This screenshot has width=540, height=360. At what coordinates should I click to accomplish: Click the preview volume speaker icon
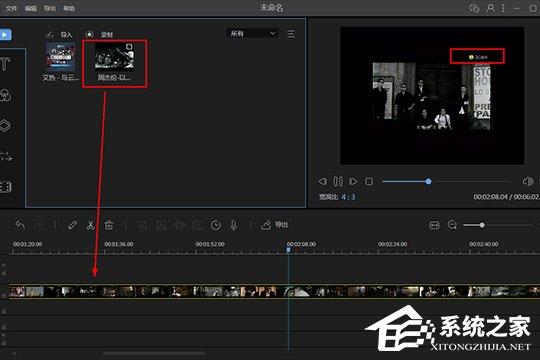[x=528, y=182]
